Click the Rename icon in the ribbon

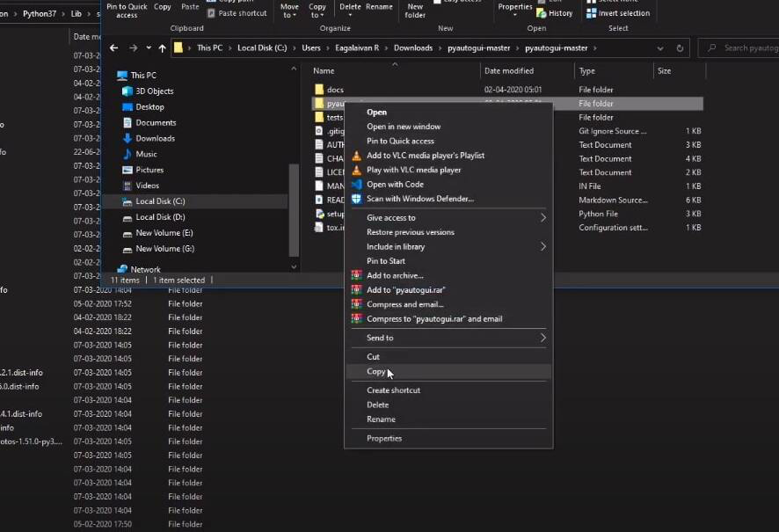[380, 5]
